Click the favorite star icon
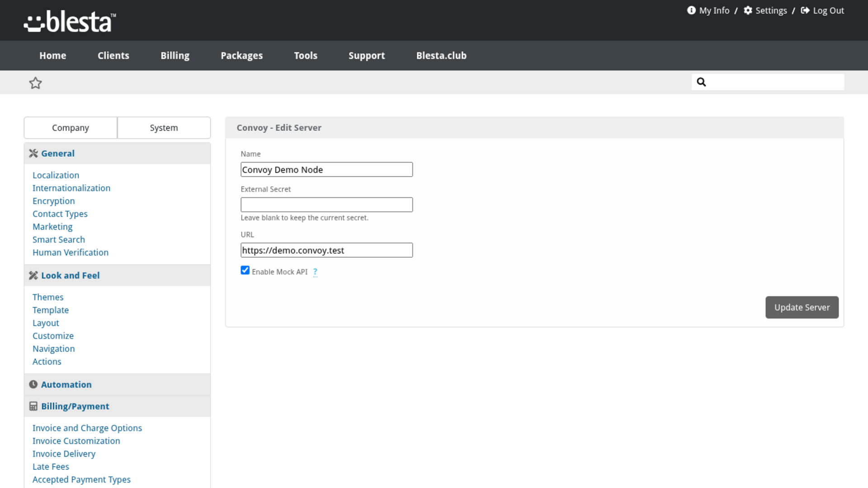Viewport: 868px width, 488px height. click(x=35, y=83)
